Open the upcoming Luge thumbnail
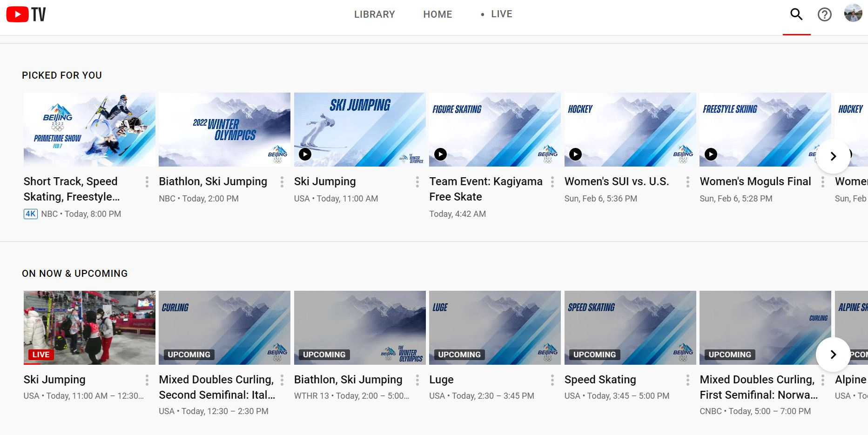This screenshot has width=868, height=435. click(495, 328)
